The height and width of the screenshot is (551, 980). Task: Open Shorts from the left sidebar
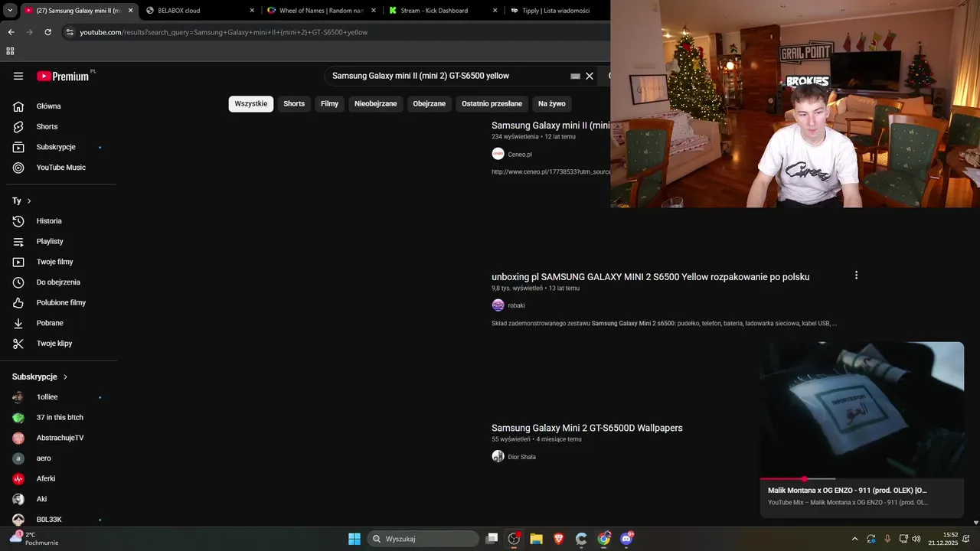tap(47, 126)
